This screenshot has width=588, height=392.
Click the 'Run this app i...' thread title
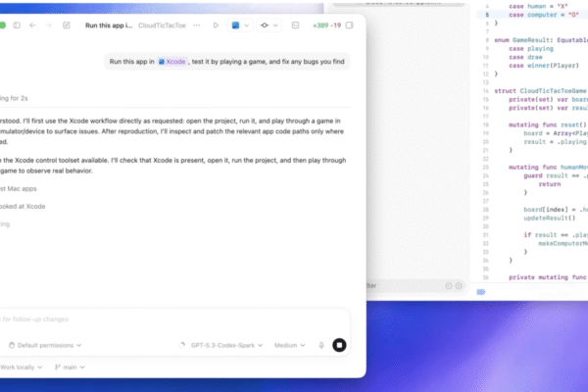point(109,25)
